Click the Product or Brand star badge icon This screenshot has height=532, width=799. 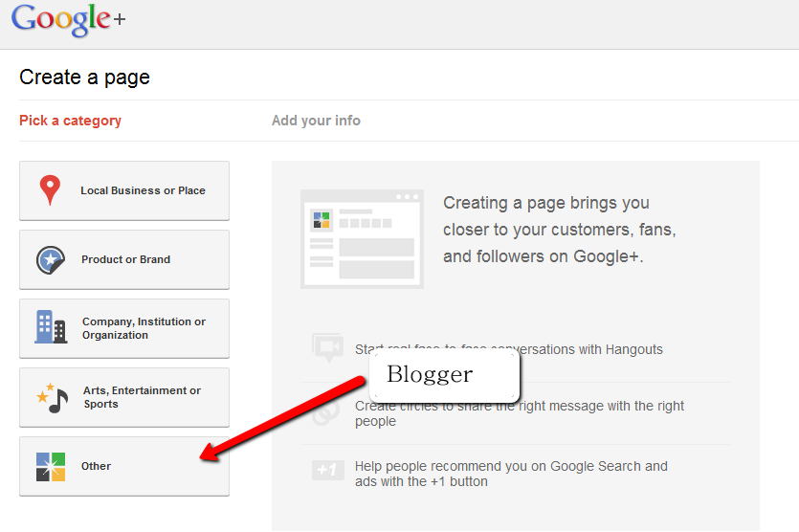pos(51,260)
